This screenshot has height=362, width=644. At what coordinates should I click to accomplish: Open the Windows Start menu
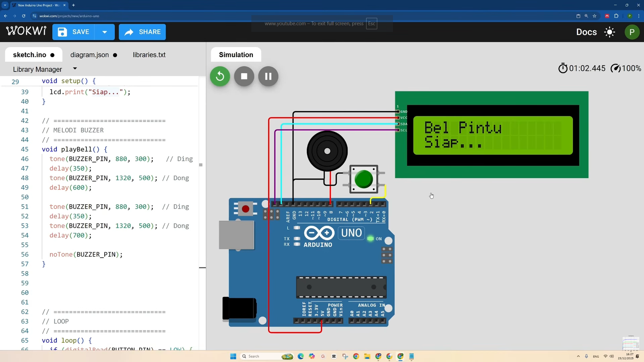click(233, 356)
